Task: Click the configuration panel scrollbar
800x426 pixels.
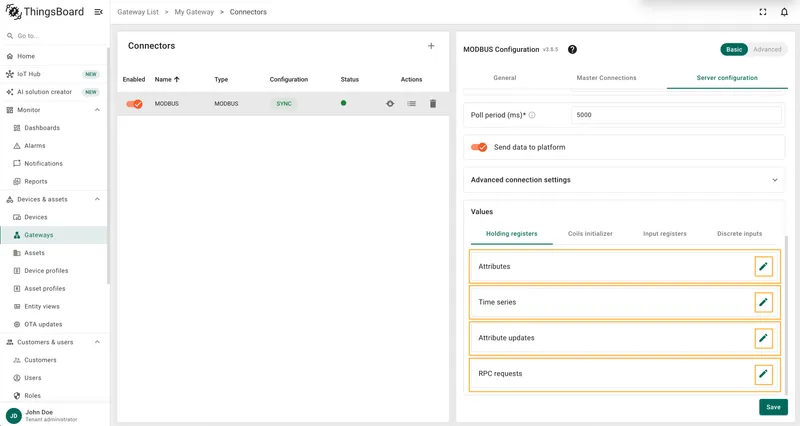Action: (786, 316)
